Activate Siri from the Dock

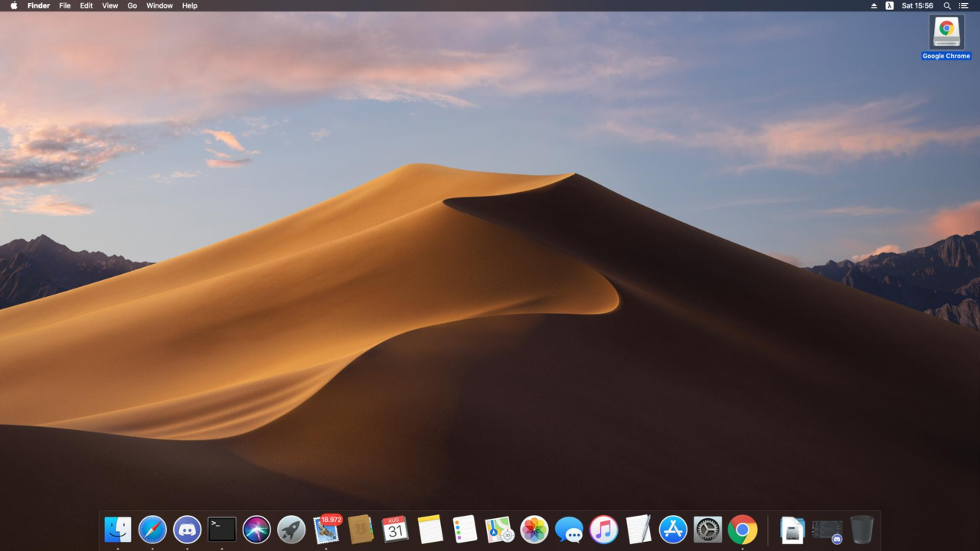pyautogui.click(x=256, y=530)
